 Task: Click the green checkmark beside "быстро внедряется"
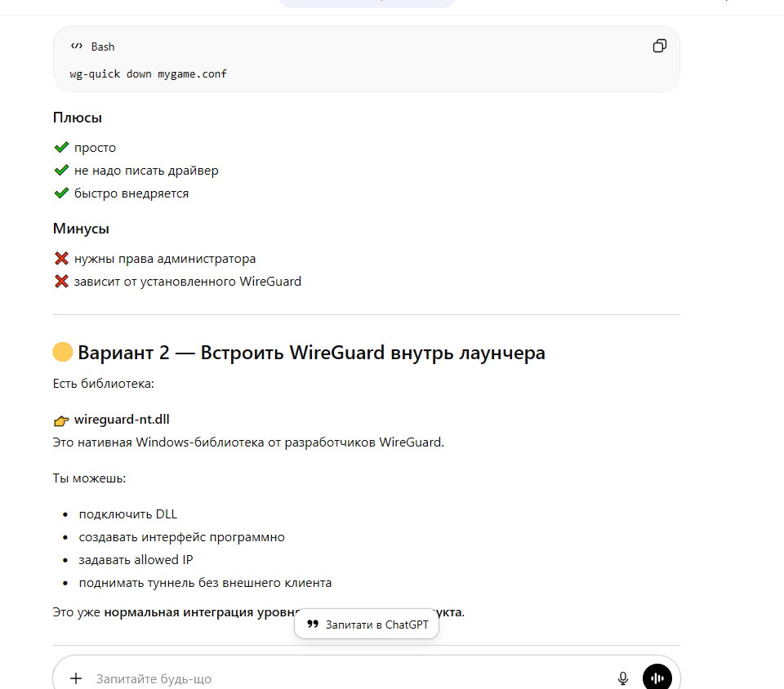(61, 193)
